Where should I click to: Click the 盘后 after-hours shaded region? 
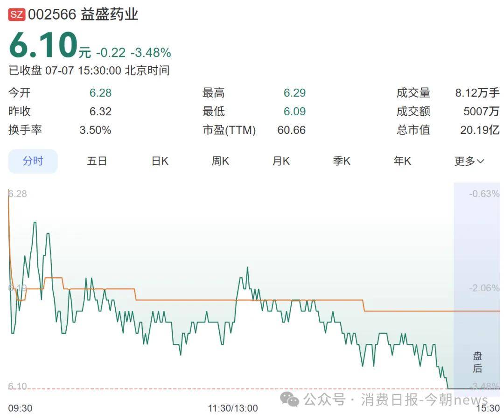click(477, 286)
